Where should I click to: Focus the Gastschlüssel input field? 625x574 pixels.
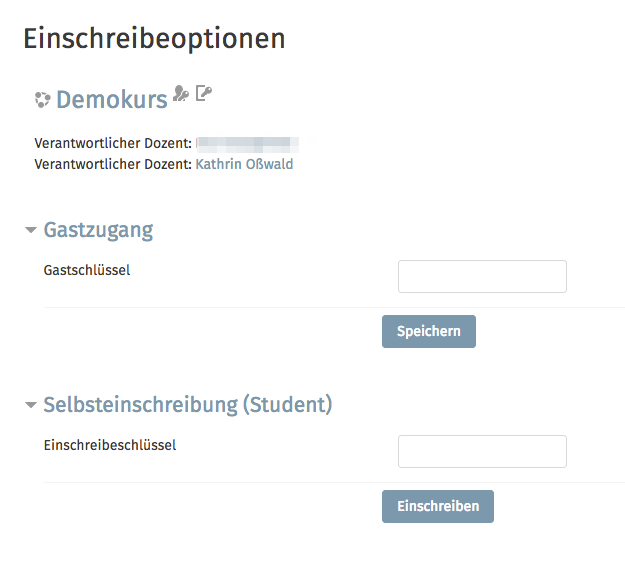482,276
